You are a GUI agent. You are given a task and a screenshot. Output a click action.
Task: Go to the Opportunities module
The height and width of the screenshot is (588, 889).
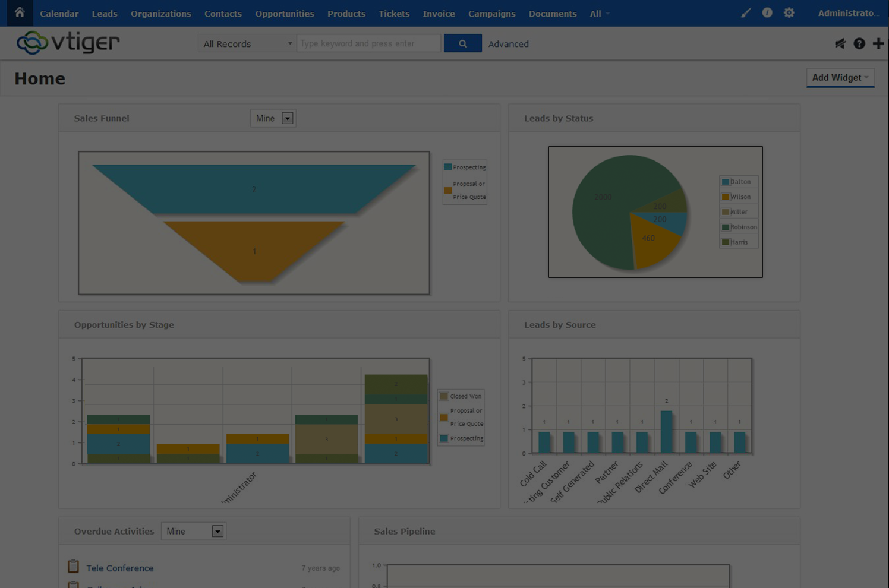point(285,14)
